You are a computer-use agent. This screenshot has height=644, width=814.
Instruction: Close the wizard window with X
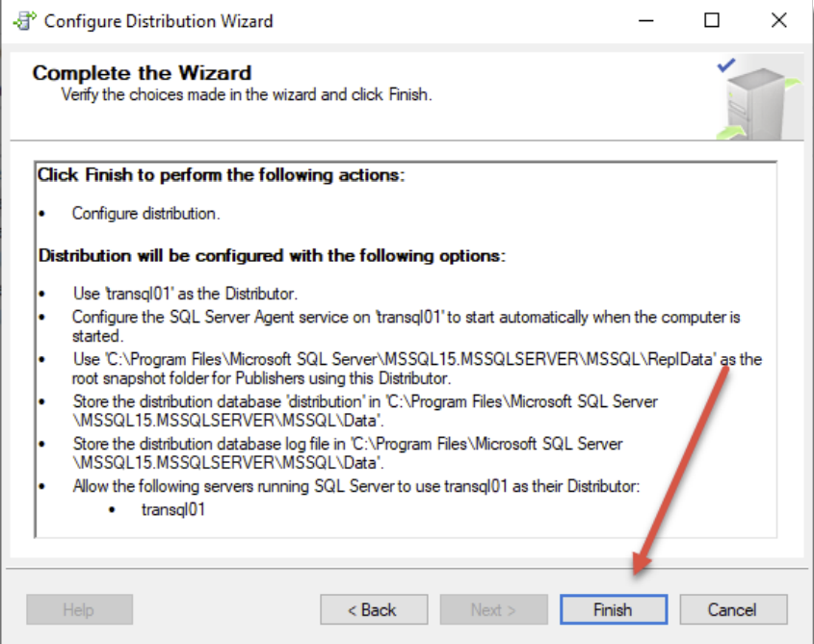coord(778,21)
